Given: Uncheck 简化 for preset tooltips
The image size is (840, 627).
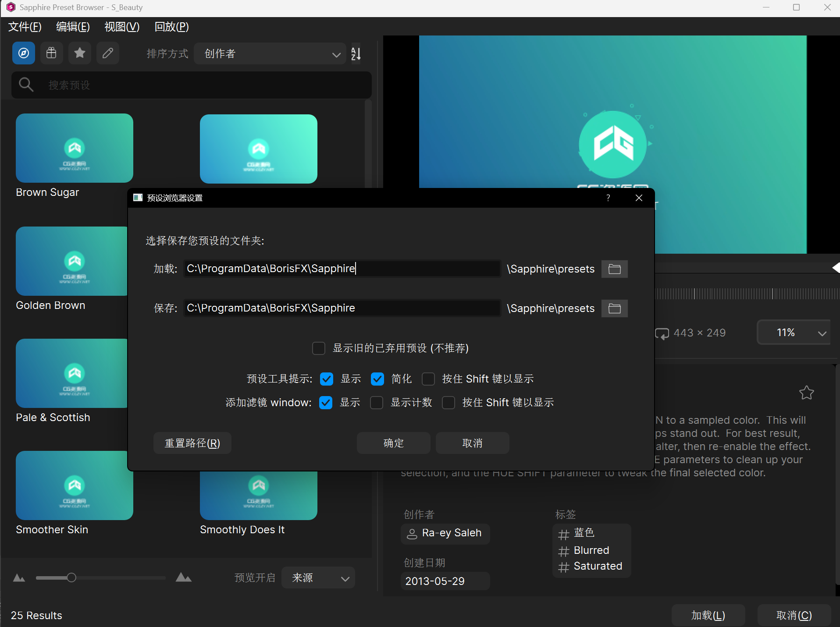Looking at the screenshot, I should tap(377, 379).
